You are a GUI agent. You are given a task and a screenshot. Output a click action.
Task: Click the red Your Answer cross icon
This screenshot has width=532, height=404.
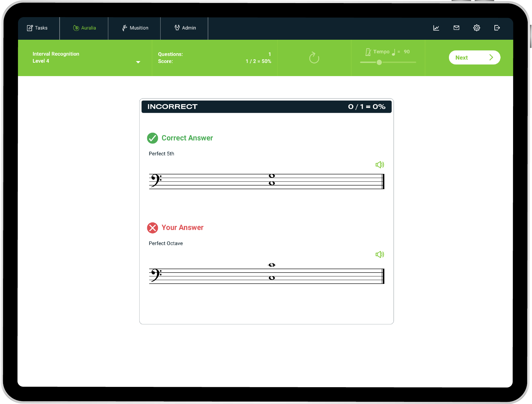tap(152, 228)
